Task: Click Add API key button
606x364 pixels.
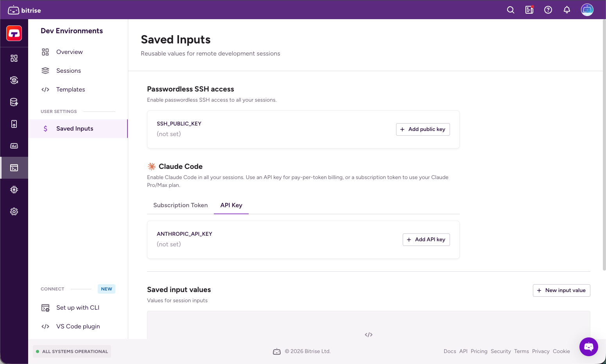Action: click(x=426, y=240)
